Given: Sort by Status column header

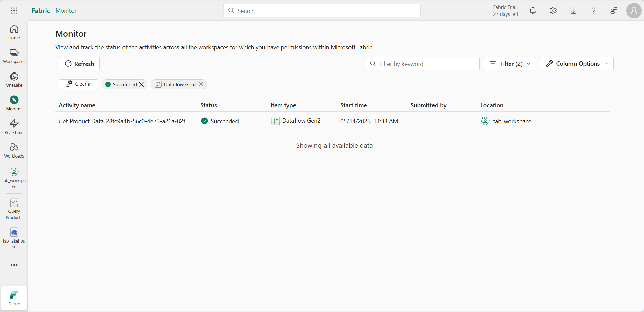Looking at the screenshot, I should pyautogui.click(x=208, y=105).
